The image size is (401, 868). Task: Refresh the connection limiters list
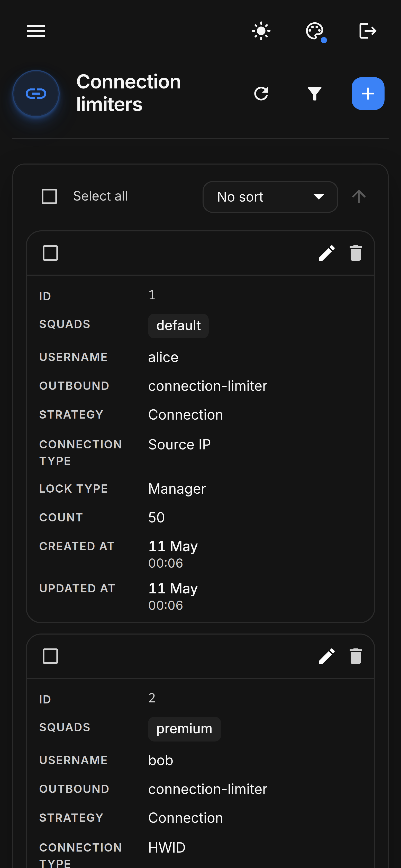coord(261,94)
